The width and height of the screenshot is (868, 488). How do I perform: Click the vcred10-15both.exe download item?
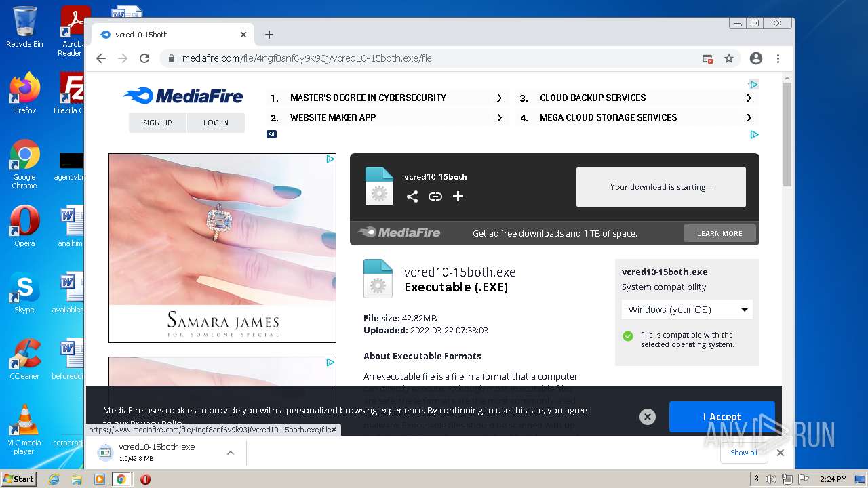point(157,453)
